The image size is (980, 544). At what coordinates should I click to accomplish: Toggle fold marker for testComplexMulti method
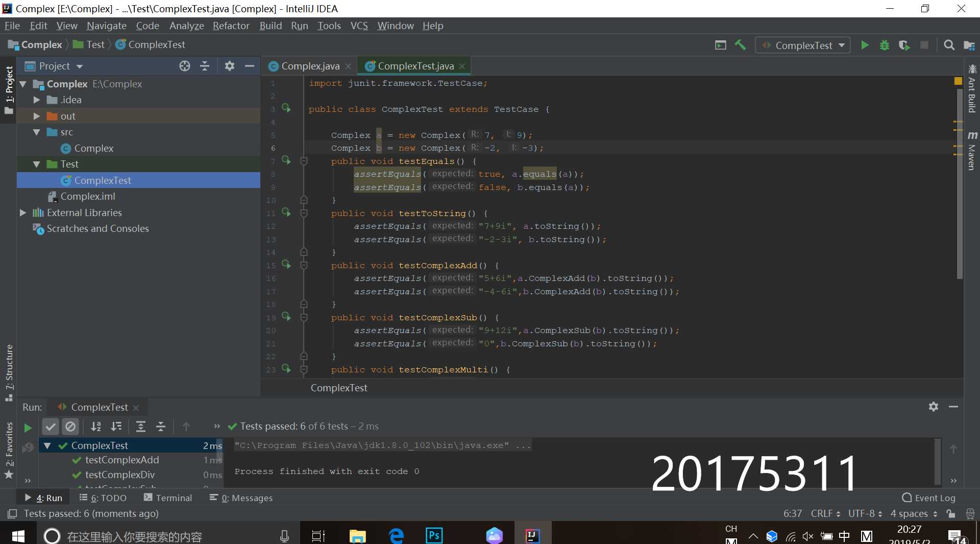click(x=304, y=370)
